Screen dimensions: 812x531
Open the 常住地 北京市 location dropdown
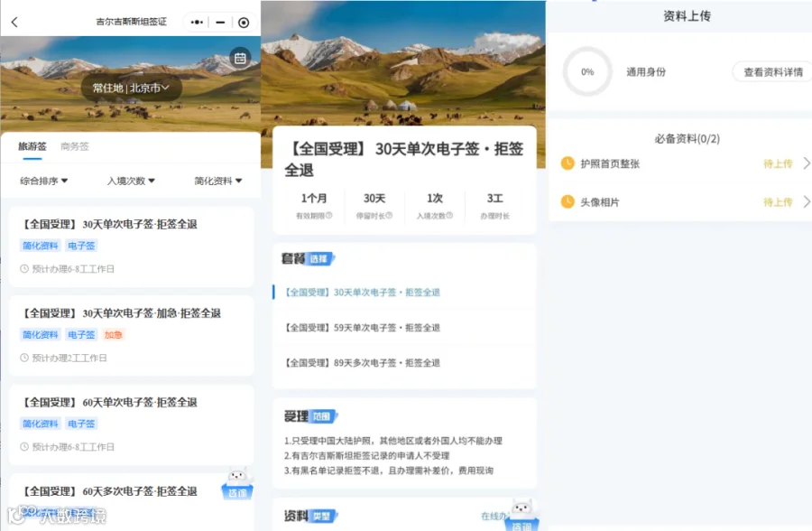132,88
